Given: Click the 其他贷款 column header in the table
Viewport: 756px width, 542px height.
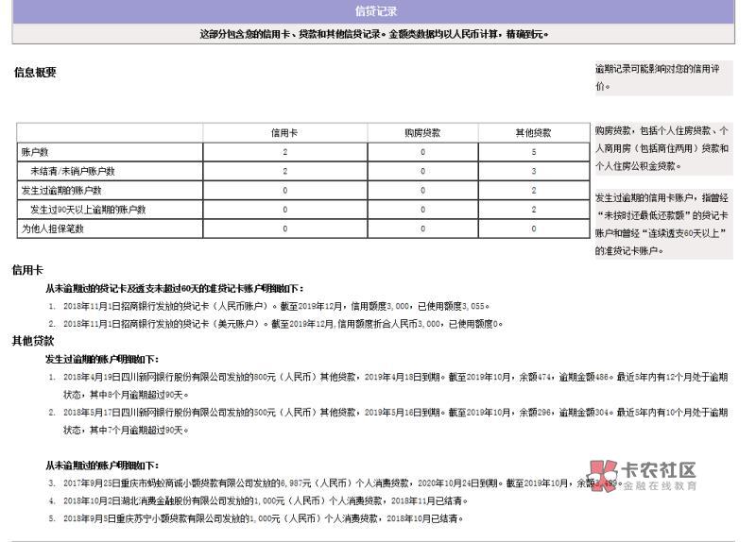Looking at the screenshot, I should [x=533, y=133].
